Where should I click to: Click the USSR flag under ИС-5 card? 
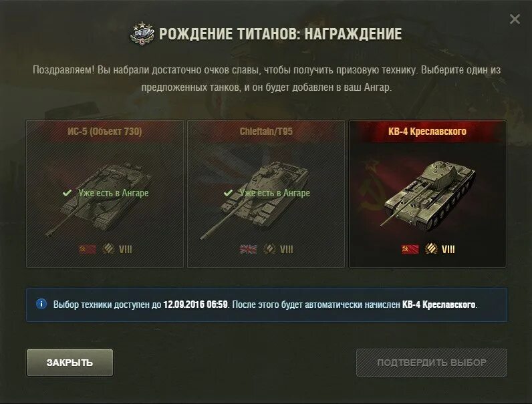[x=88, y=249]
